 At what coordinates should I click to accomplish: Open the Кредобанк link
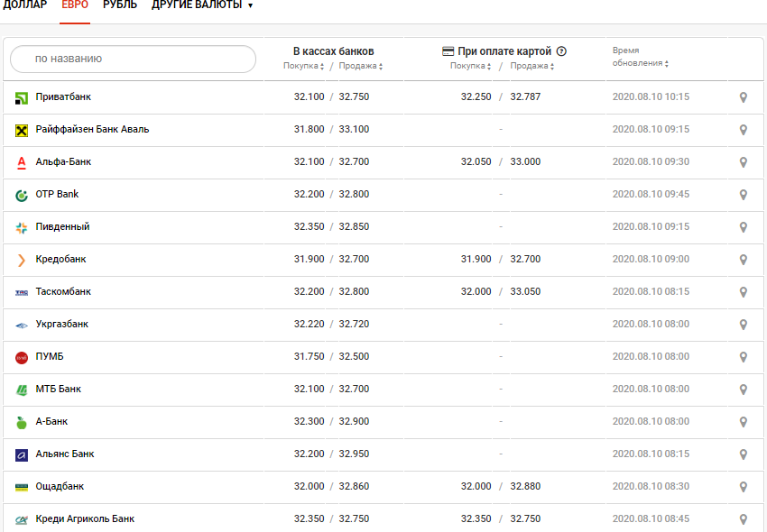(60, 259)
